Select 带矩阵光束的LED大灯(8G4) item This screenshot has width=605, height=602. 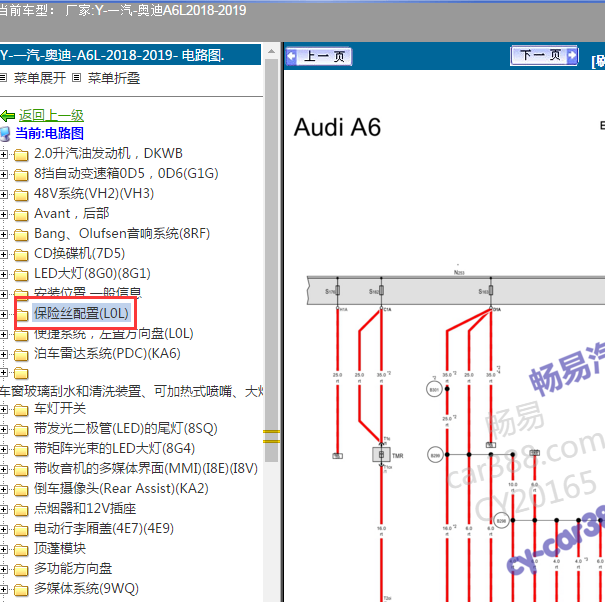coord(114,449)
